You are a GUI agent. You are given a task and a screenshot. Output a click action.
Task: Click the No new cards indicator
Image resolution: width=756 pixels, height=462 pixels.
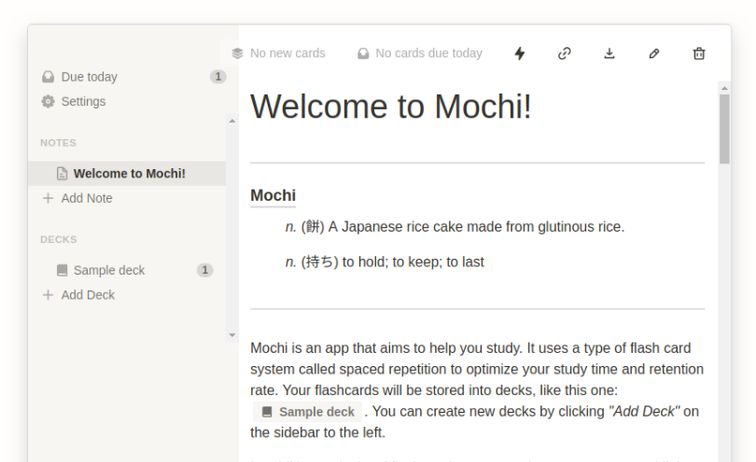point(278,53)
